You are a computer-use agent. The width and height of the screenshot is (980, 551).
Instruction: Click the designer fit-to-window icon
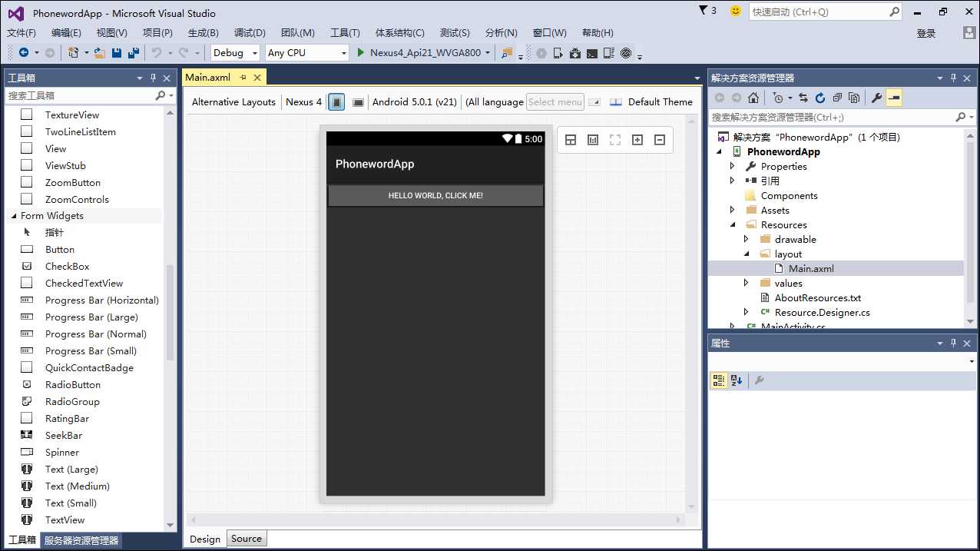(615, 140)
